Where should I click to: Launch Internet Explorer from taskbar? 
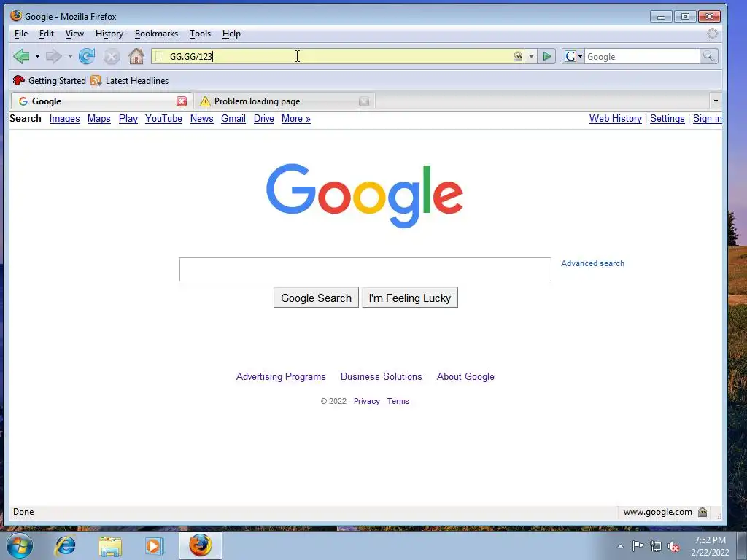tap(65, 545)
